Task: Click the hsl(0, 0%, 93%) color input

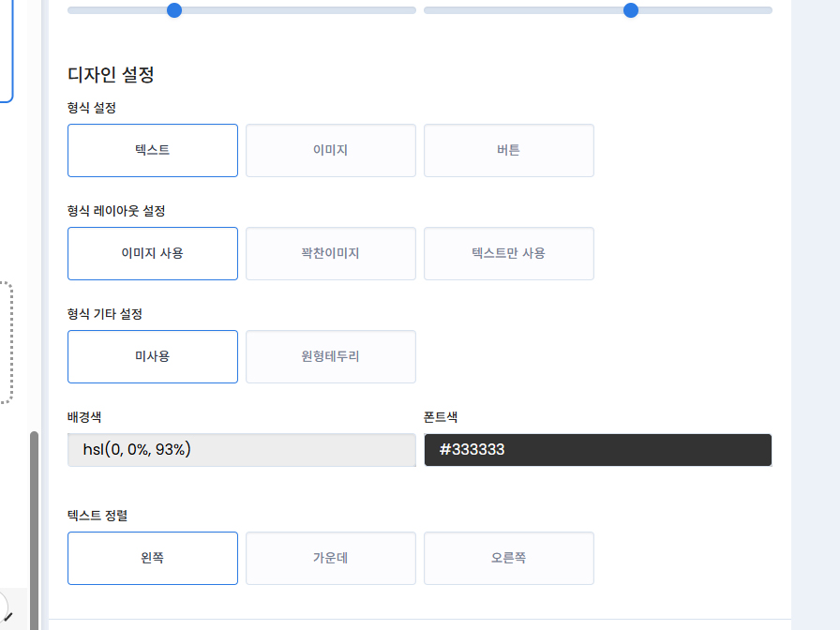Action: click(240, 450)
